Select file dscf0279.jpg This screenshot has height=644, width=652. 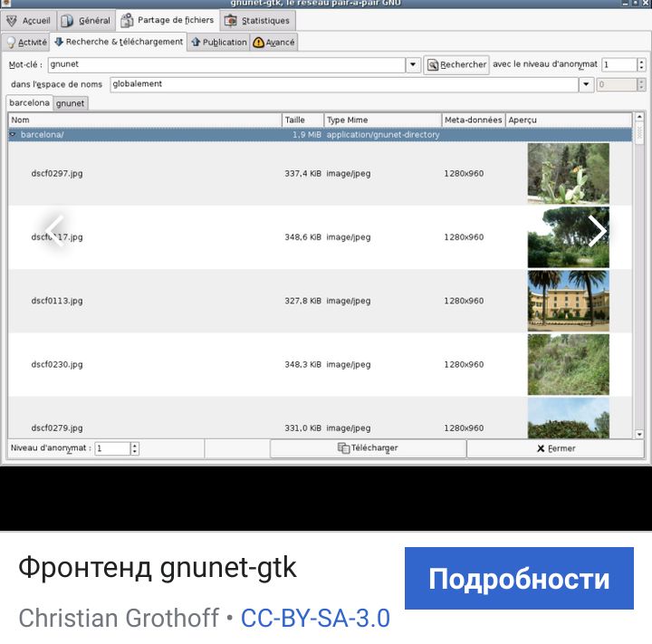coord(57,428)
